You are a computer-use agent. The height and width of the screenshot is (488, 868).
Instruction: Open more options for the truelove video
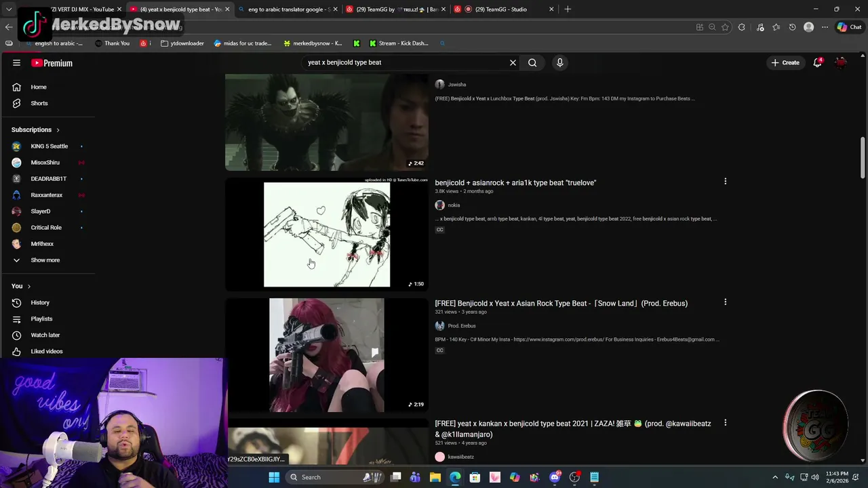725,182
